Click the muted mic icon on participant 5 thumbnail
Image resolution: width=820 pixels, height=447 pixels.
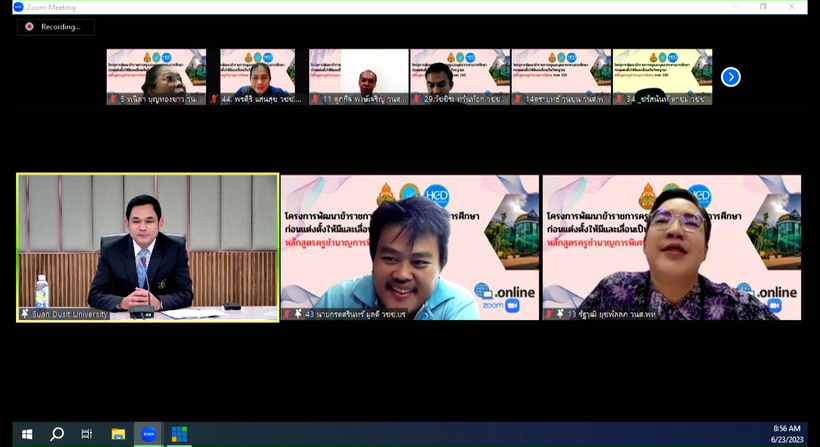tap(112, 99)
